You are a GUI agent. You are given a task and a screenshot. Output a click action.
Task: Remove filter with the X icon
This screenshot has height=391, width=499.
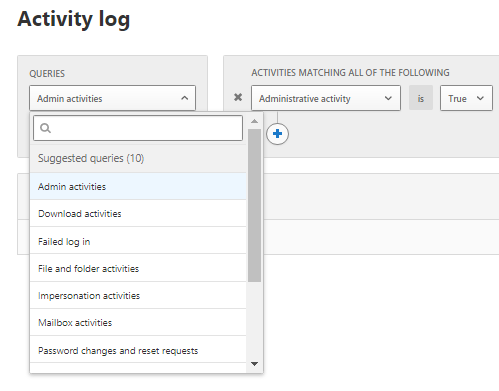click(x=238, y=97)
